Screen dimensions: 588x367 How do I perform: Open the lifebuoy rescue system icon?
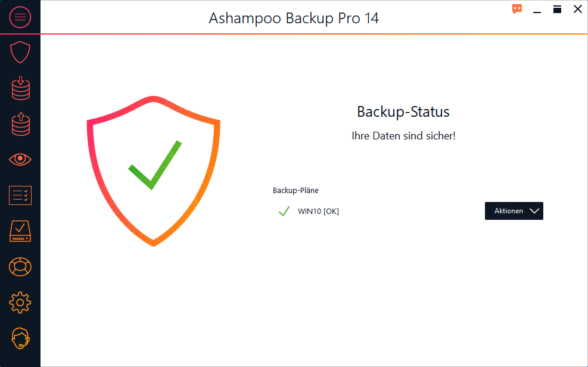point(20,267)
